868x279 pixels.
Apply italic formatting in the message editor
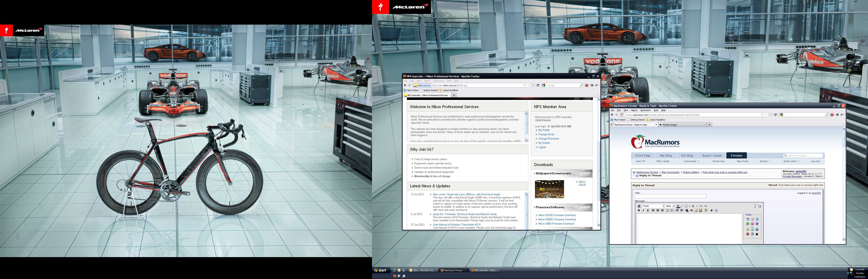(x=643, y=211)
